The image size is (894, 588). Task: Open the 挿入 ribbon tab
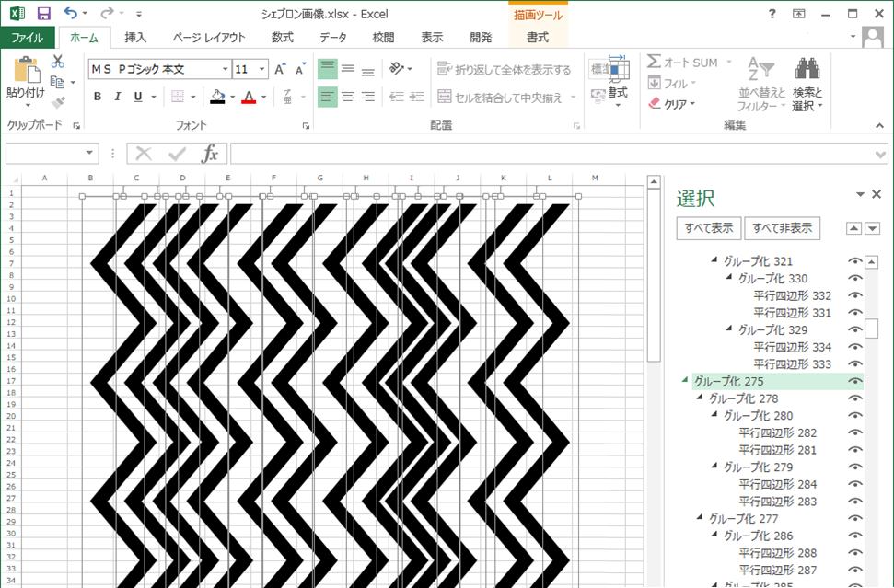[135, 38]
